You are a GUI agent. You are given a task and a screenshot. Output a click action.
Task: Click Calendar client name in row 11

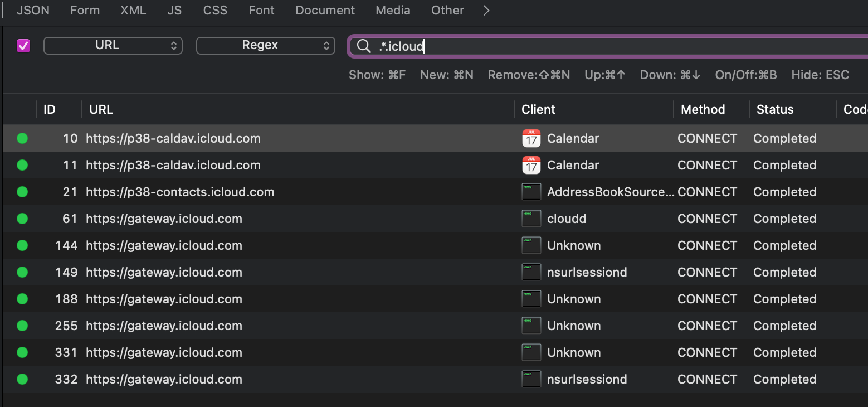coord(573,165)
